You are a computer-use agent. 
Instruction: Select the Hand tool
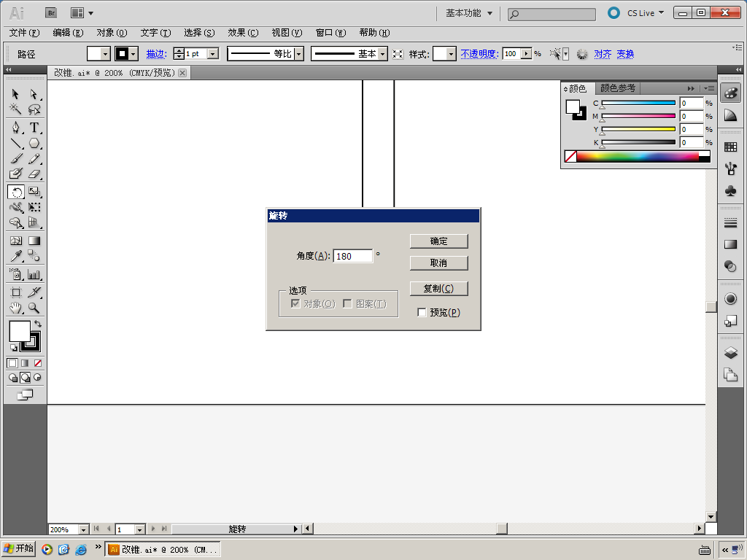click(16, 308)
